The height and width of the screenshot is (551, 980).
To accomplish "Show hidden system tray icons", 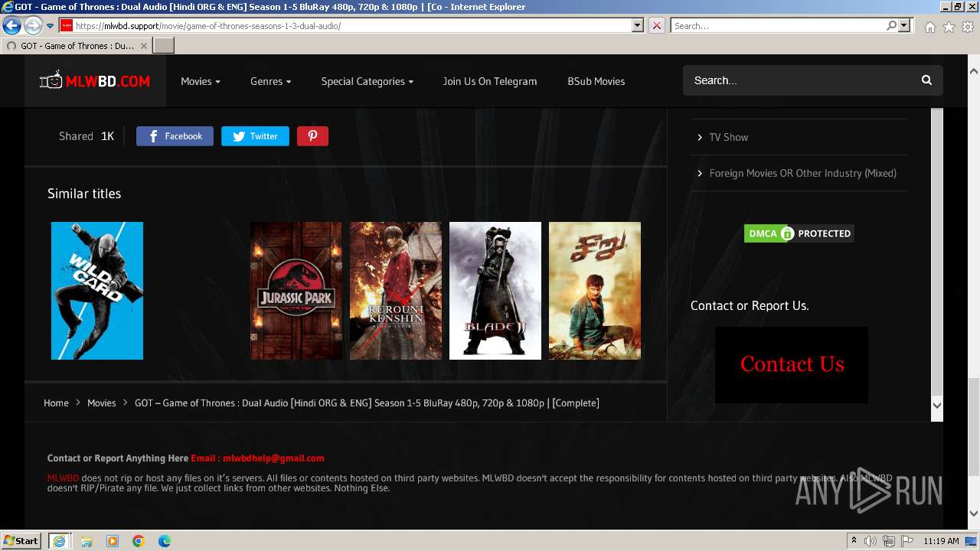I will click(x=854, y=541).
